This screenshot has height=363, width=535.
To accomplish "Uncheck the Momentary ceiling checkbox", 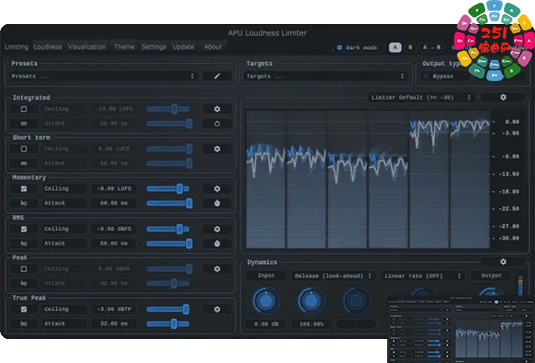I will click(x=24, y=189).
